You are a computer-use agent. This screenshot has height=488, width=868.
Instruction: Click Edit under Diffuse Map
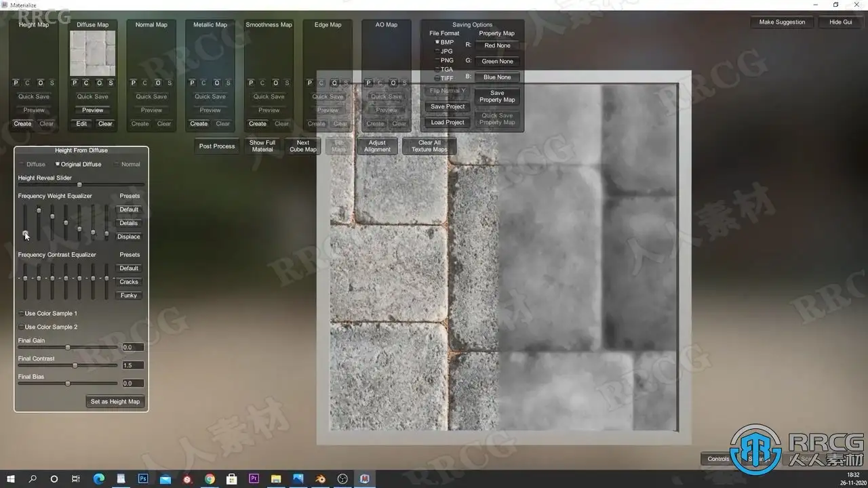[x=81, y=123]
